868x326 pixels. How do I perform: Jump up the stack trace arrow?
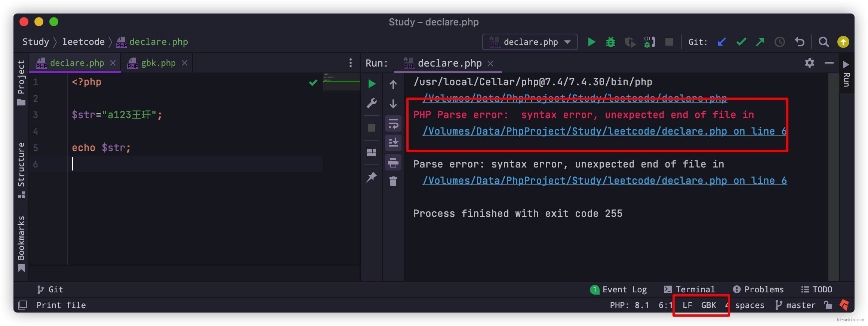click(x=393, y=84)
